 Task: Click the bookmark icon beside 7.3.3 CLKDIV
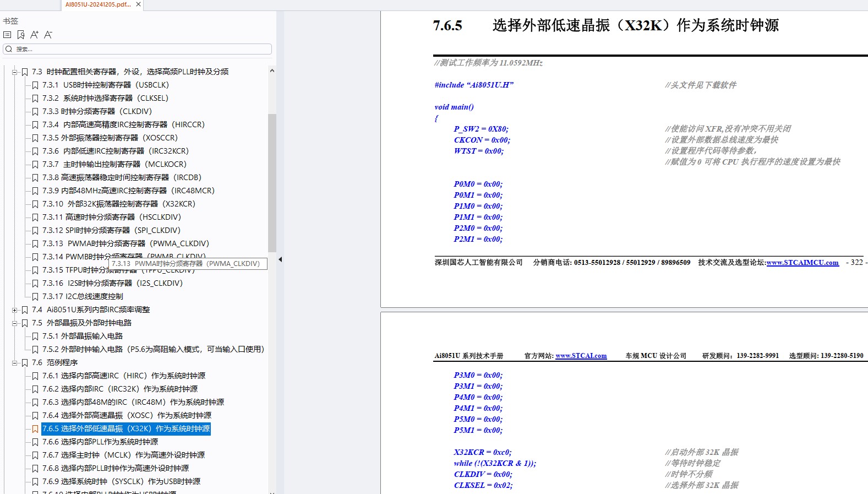tap(35, 112)
